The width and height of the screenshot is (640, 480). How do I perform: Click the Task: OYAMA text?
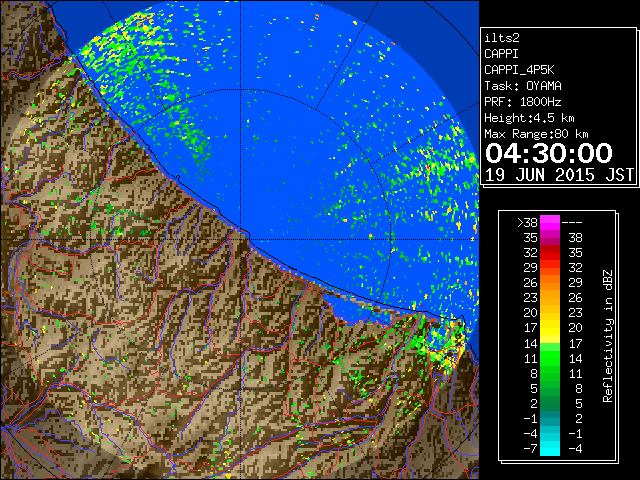coord(523,86)
